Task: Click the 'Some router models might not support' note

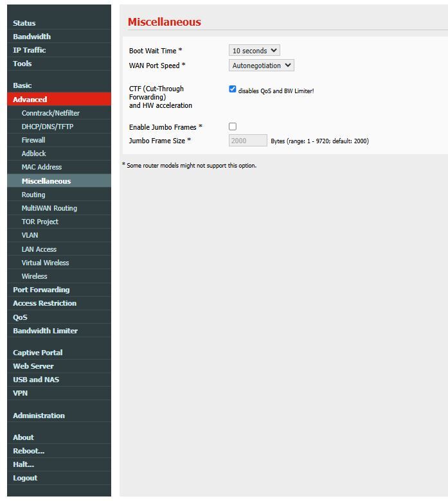Action: pos(190,166)
